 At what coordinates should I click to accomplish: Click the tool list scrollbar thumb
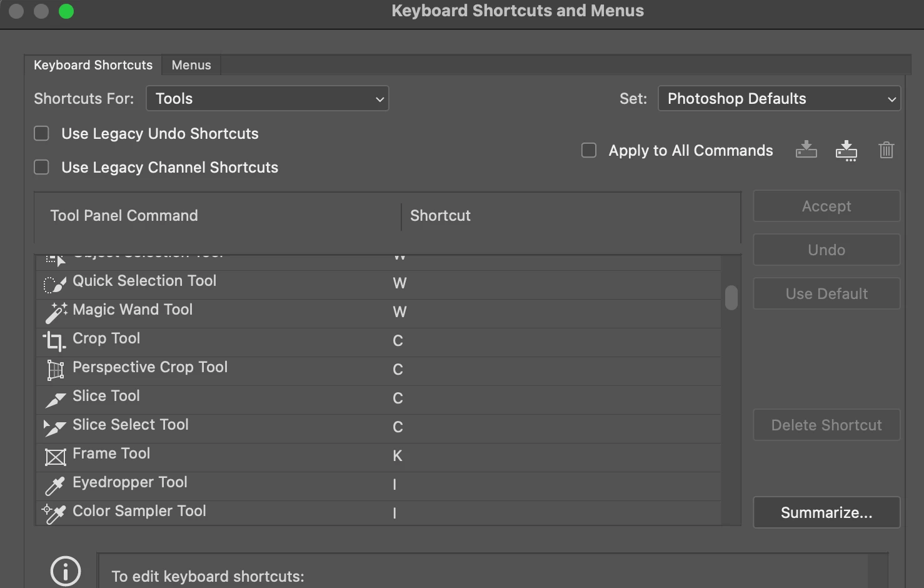pyautogui.click(x=731, y=298)
